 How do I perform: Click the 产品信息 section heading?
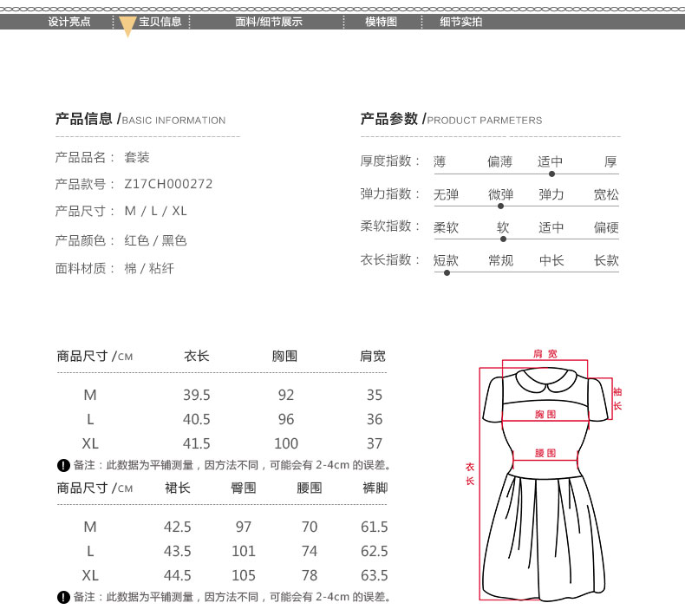coord(84,119)
